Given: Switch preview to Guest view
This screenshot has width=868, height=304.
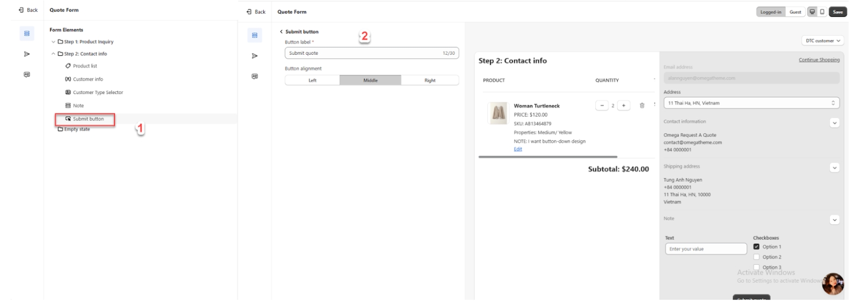Looking at the screenshot, I should [795, 12].
